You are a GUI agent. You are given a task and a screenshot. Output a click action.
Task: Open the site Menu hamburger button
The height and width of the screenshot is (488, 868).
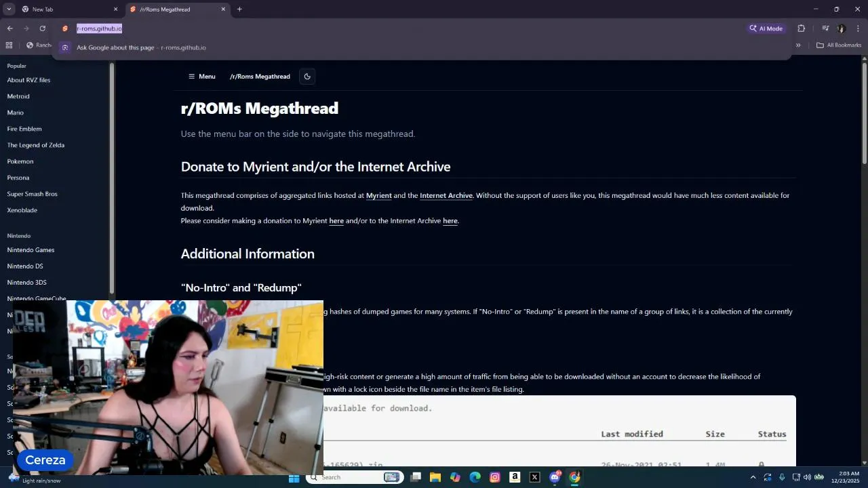tap(201, 77)
